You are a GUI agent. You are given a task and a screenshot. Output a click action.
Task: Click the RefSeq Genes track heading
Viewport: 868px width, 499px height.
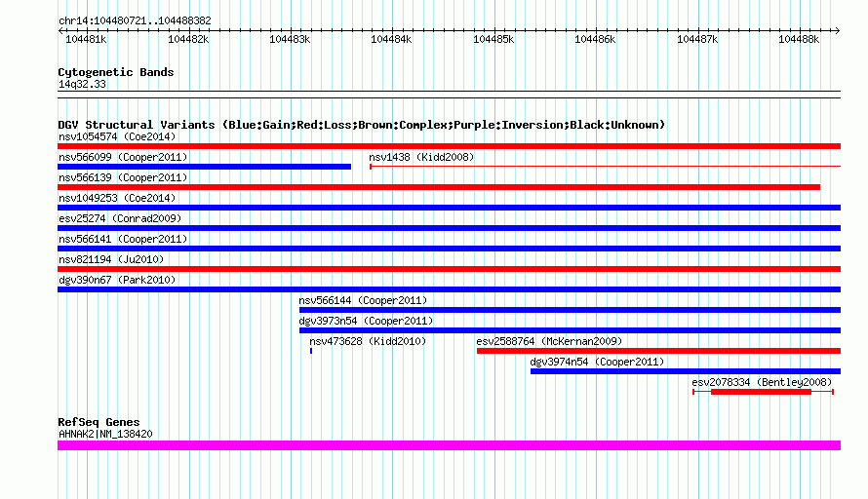99,422
